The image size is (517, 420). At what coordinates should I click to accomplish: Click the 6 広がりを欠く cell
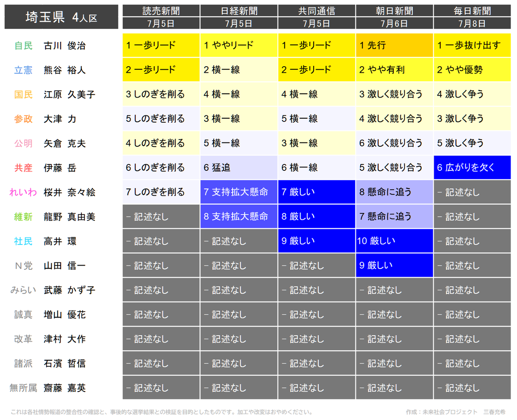point(473,167)
